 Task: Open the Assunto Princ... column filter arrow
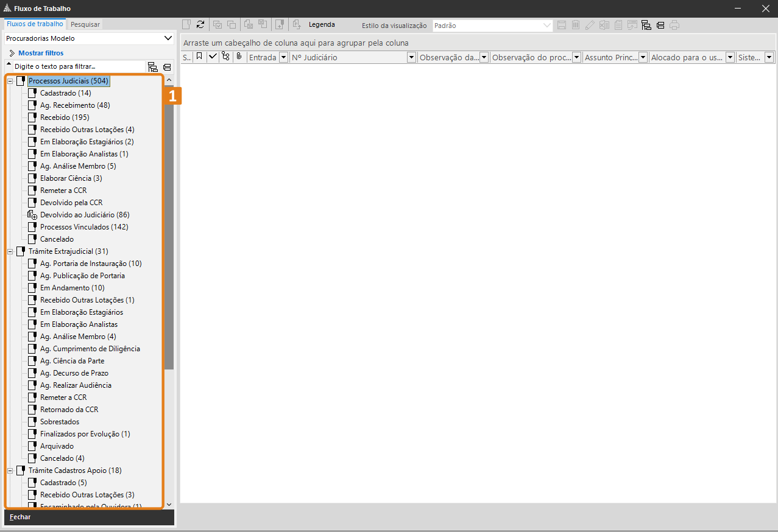[x=643, y=57]
